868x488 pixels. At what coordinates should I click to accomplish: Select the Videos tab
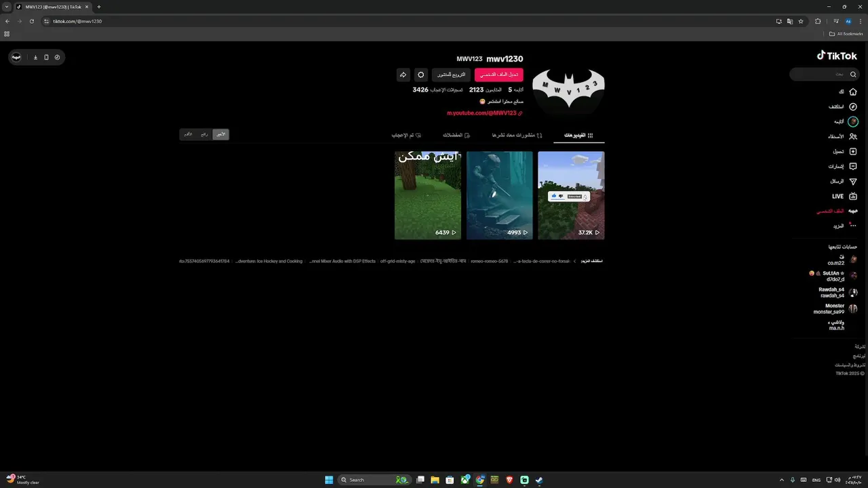(x=579, y=135)
